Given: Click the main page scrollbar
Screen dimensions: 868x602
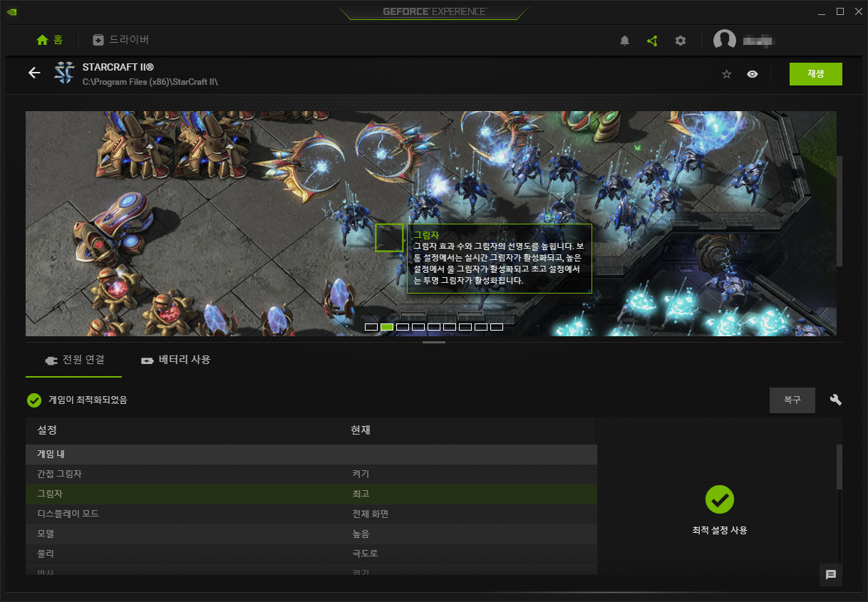Looking at the screenshot, I should (839, 210).
